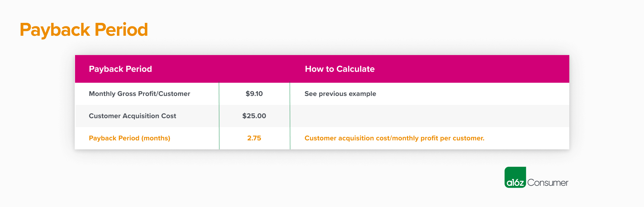The height and width of the screenshot is (207, 644).
Task: Click the word Period in orange title
Action: pos(121,30)
